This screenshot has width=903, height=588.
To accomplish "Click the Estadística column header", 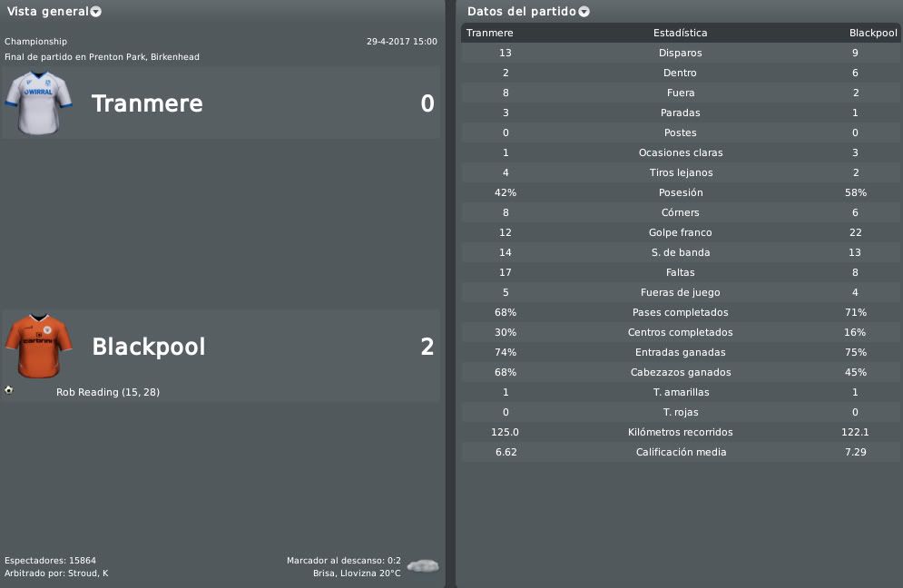I will [680, 33].
